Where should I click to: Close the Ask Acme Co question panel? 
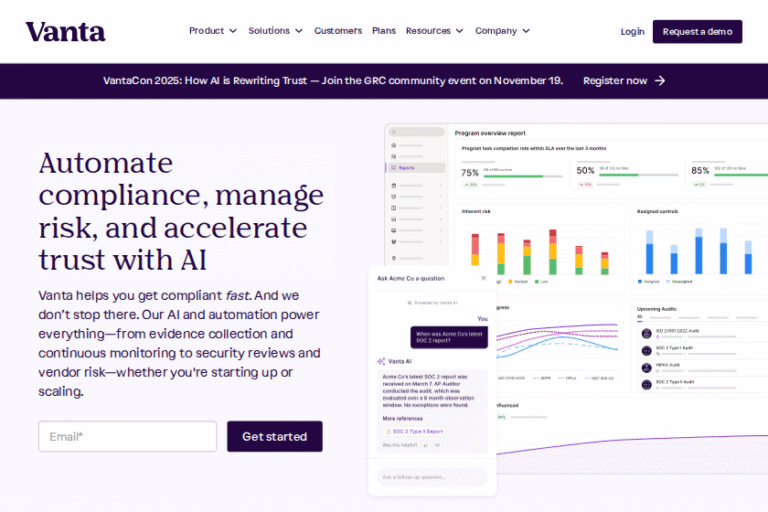point(484,278)
